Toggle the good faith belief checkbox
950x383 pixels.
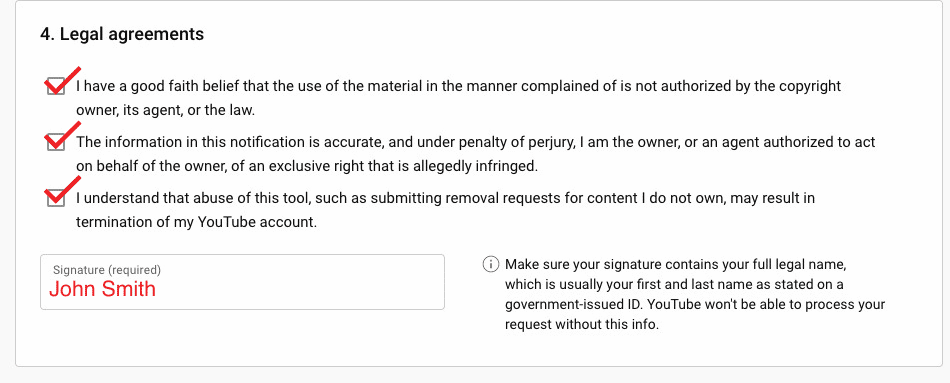[56, 86]
